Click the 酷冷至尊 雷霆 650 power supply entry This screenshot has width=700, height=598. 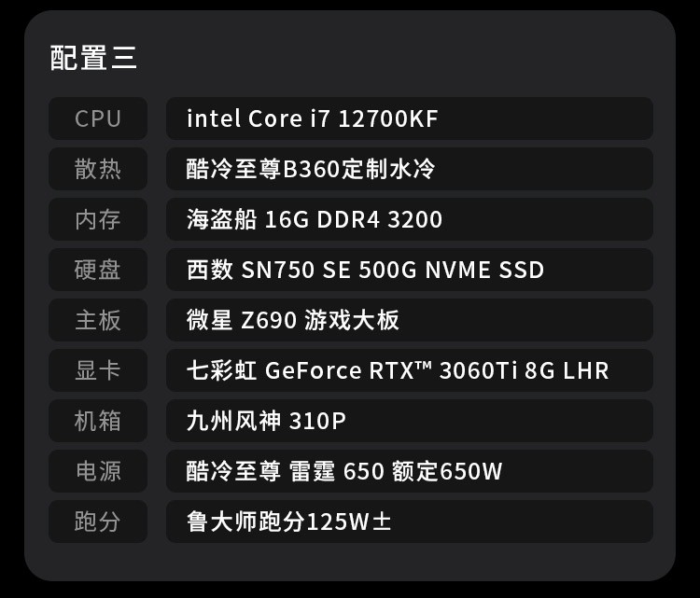click(344, 472)
